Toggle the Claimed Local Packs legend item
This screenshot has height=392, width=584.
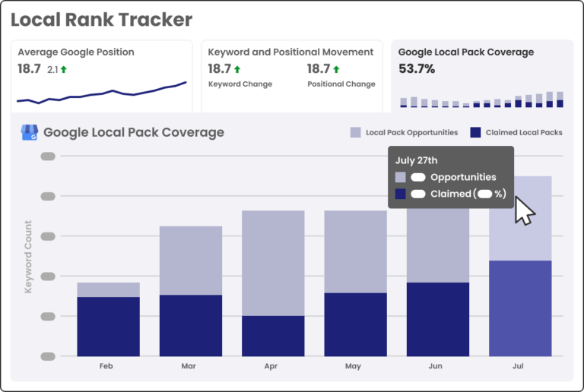tap(516, 132)
